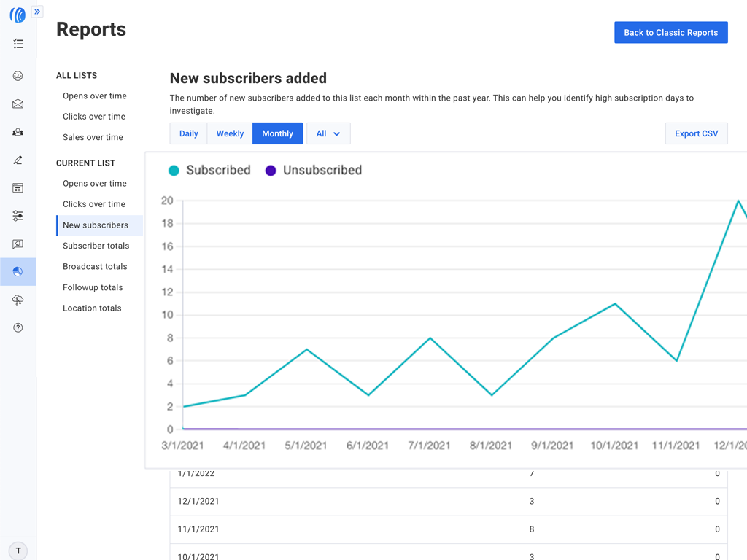Viewport: 747px width, 560px height.
Task: Toggle the Unsubscribed series in chart legend
Action: click(x=314, y=171)
